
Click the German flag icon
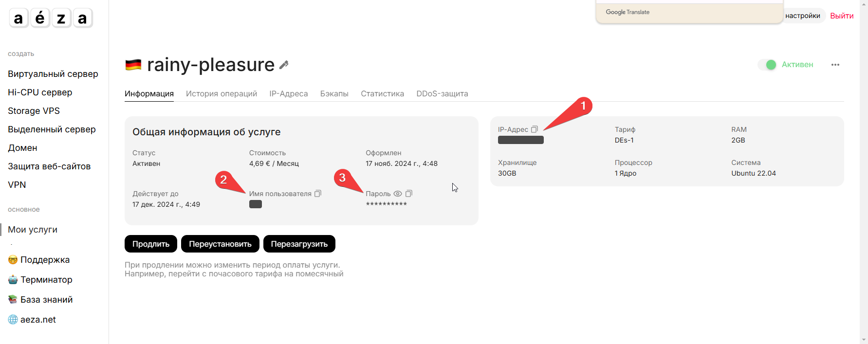pyautogui.click(x=133, y=65)
